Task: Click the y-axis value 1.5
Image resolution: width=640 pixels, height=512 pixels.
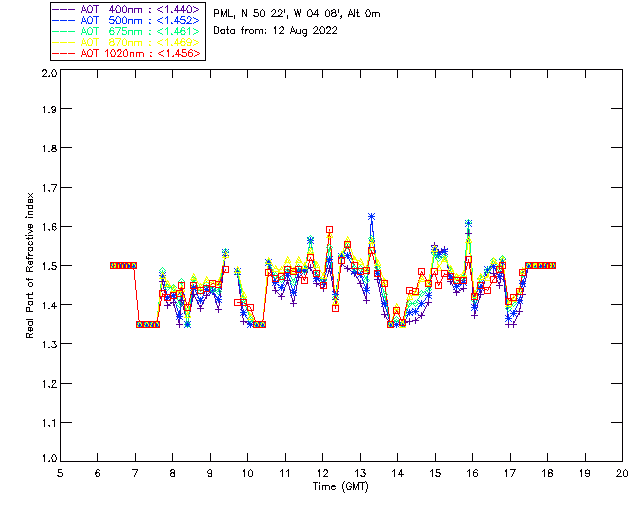Action: click(x=49, y=266)
